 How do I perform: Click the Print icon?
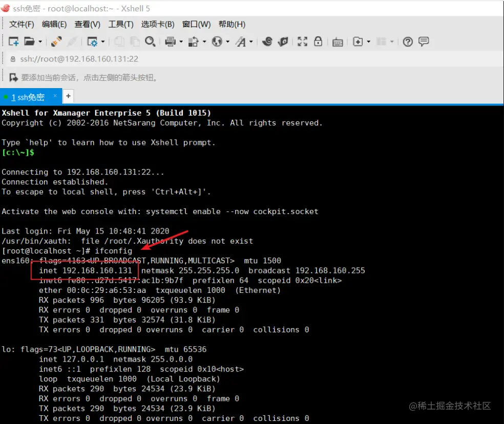click(x=171, y=41)
